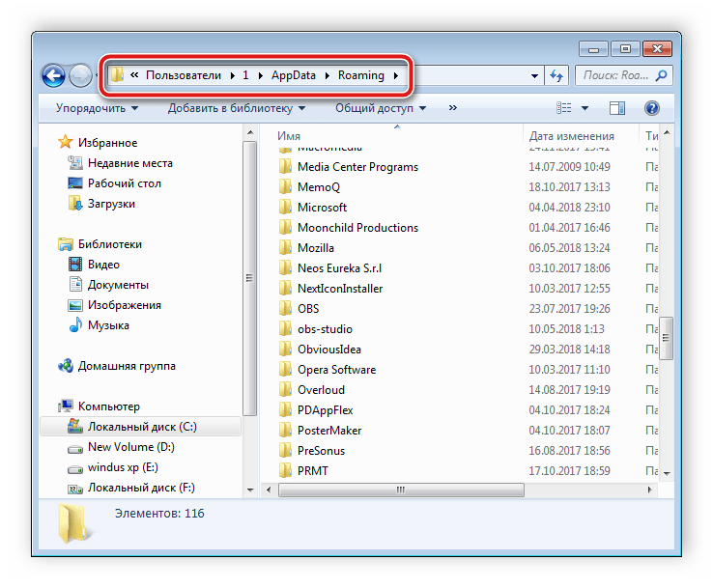Open Help with the question mark icon
The height and width of the screenshot is (588, 713).
(651, 108)
